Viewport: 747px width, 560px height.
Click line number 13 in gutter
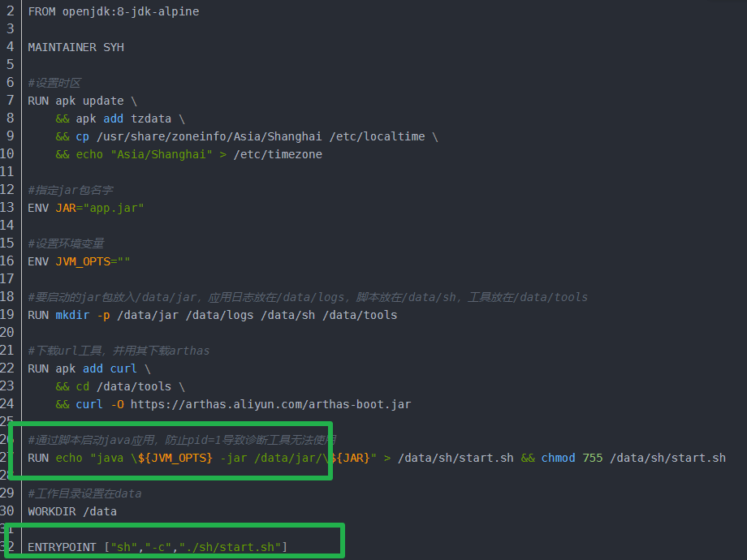[x=7, y=207]
